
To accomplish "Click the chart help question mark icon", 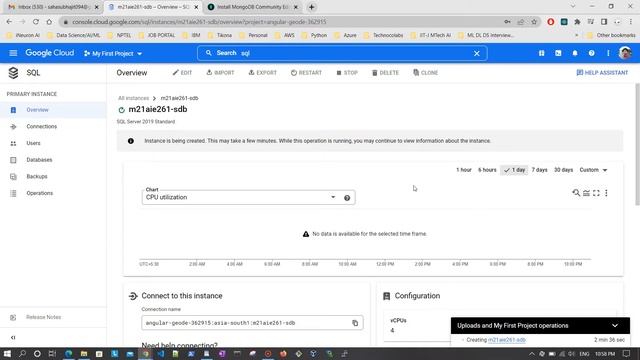I will (347, 198).
